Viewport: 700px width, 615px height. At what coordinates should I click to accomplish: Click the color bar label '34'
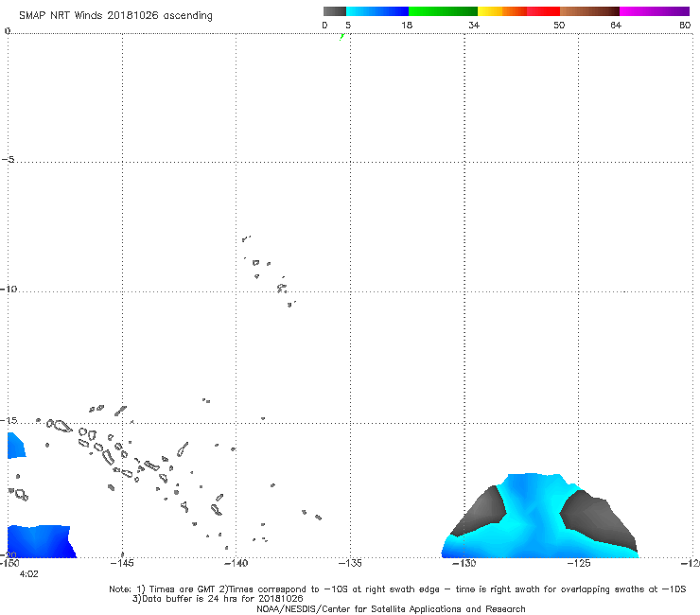tap(474, 26)
